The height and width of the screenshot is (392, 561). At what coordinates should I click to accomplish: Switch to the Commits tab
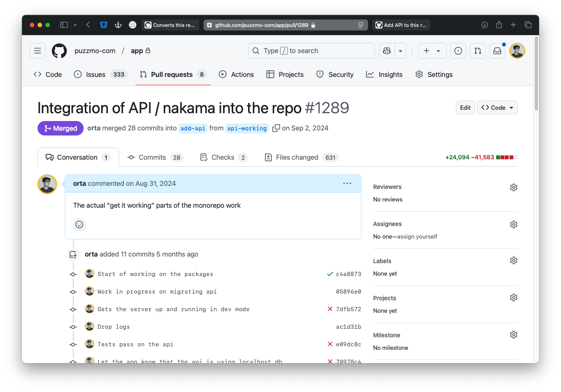[x=152, y=157]
